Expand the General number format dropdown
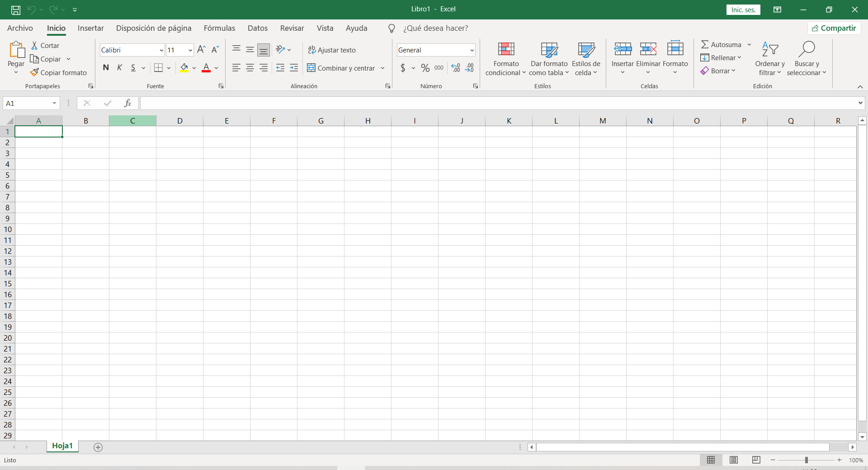This screenshot has width=868, height=470. click(x=472, y=50)
